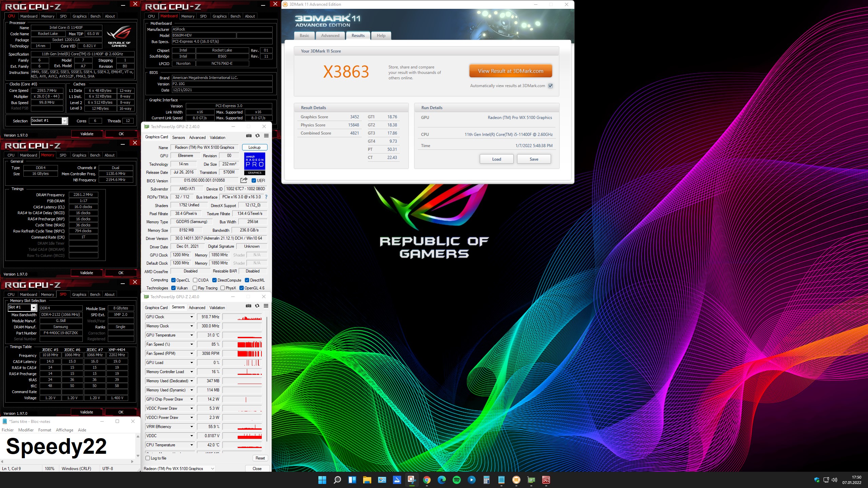
Task: Open File Explorer from the taskbar
Action: (367, 480)
